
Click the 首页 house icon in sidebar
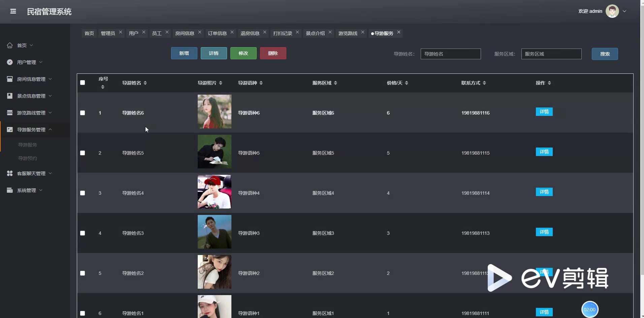[x=10, y=45]
